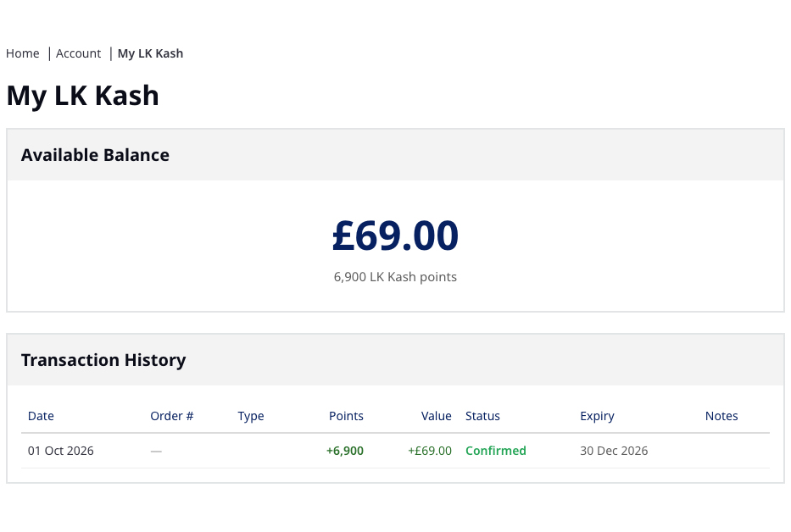The image size is (791, 532).
Task: Click the Confirmed status label
Action: point(495,451)
